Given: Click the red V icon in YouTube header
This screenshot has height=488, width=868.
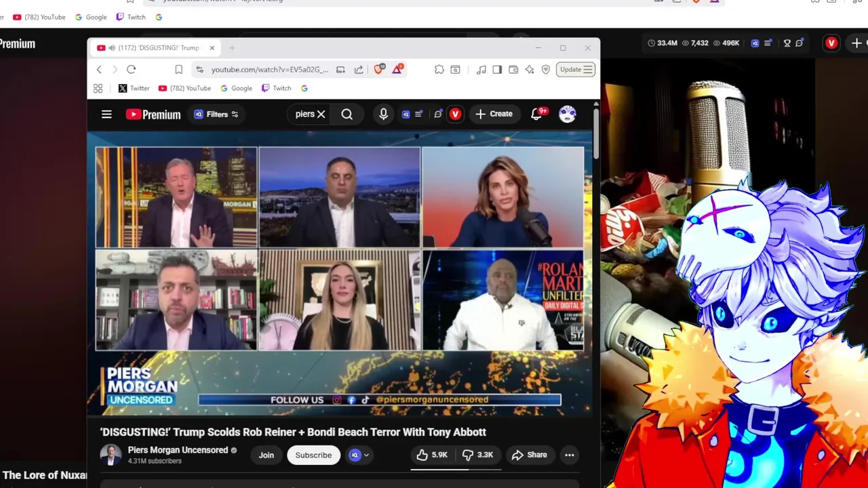Looking at the screenshot, I should pos(455,114).
